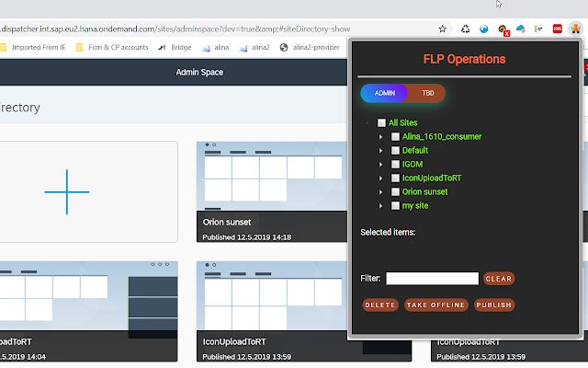
Task: Open the blue globe extension icon
Action: (484, 29)
